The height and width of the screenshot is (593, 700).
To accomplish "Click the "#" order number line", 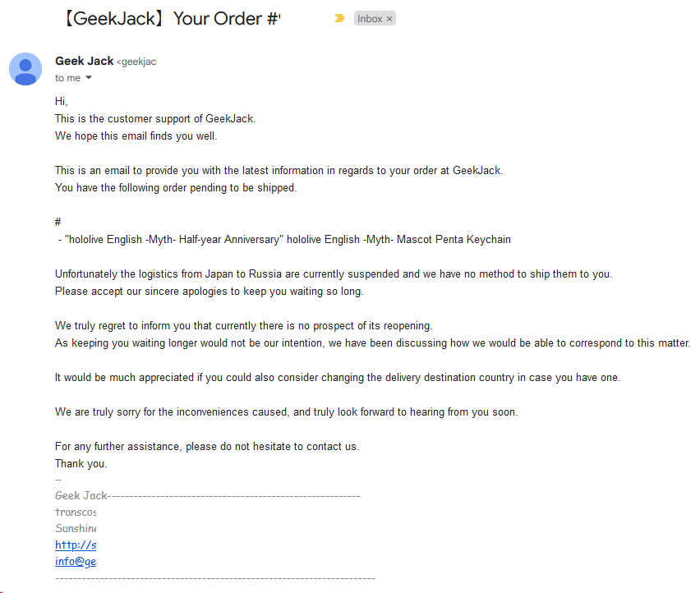I will pos(58,222).
